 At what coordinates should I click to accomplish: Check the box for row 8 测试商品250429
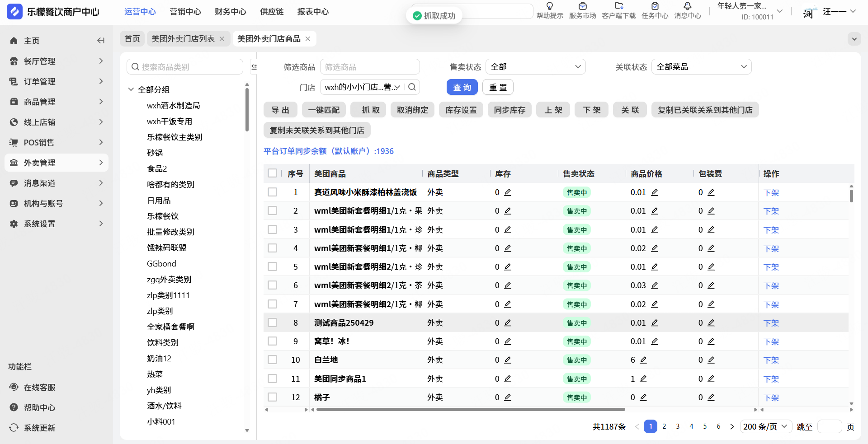pyautogui.click(x=272, y=323)
